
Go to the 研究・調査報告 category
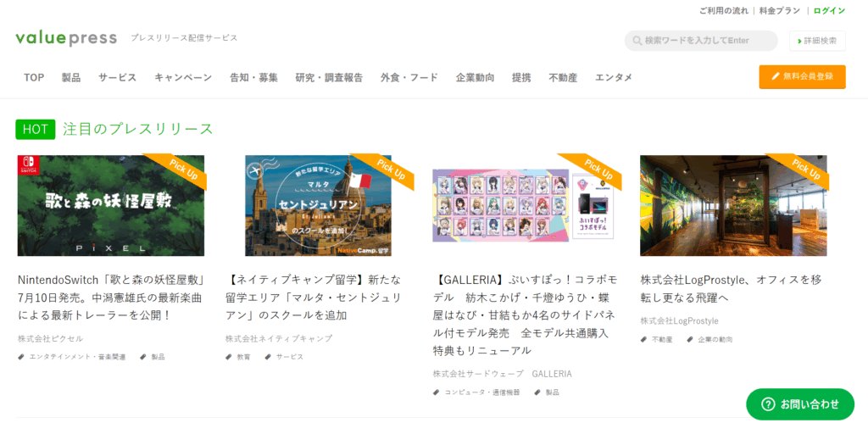click(330, 77)
